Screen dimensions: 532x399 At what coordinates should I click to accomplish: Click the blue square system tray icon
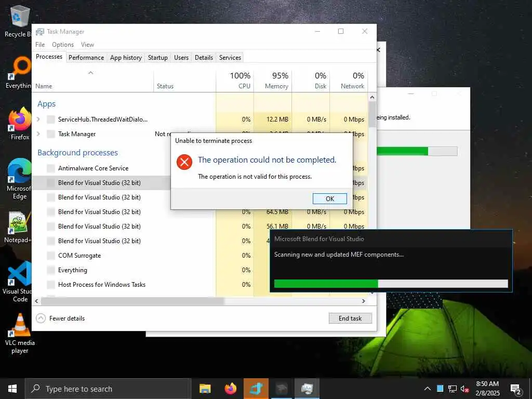440,389
